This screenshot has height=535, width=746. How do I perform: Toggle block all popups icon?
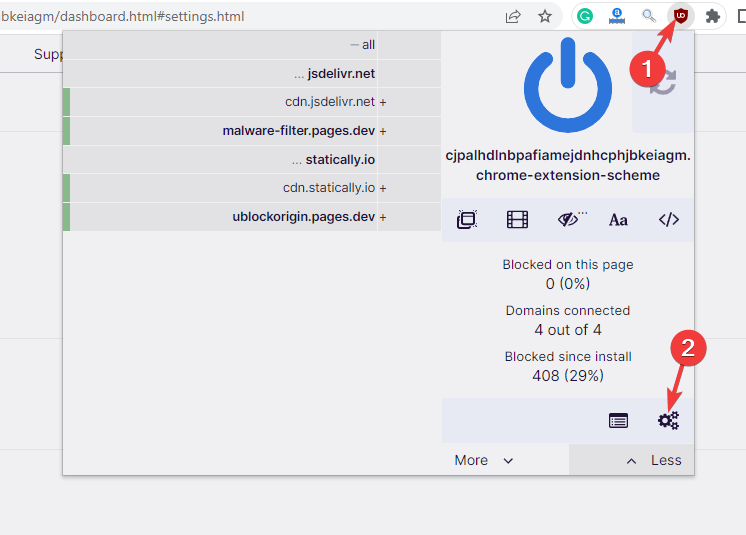[x=467, y=220]
